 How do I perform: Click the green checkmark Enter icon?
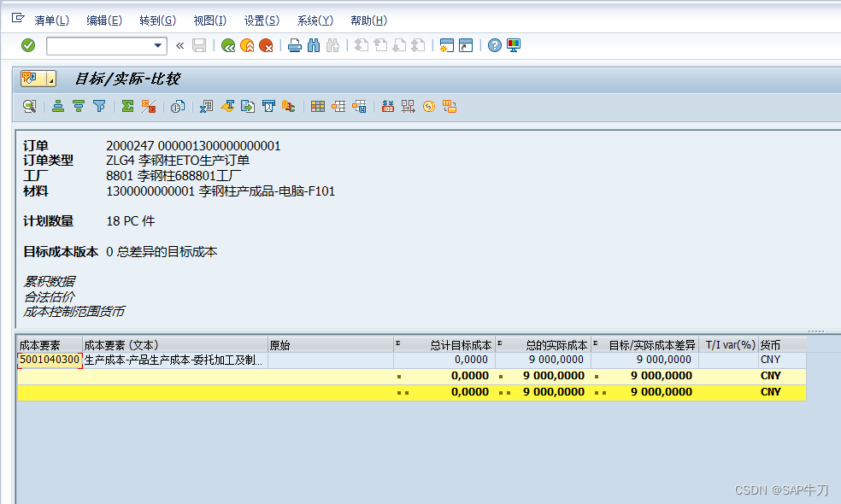point(28,45)
